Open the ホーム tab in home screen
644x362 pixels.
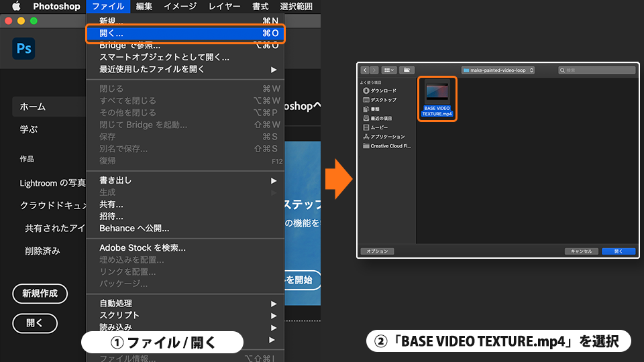tap(49, 107)
